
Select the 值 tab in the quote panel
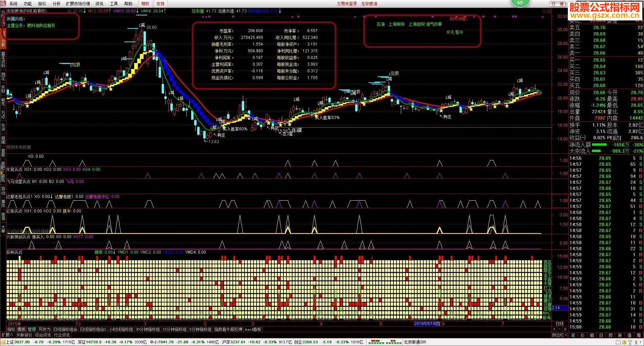629,335
